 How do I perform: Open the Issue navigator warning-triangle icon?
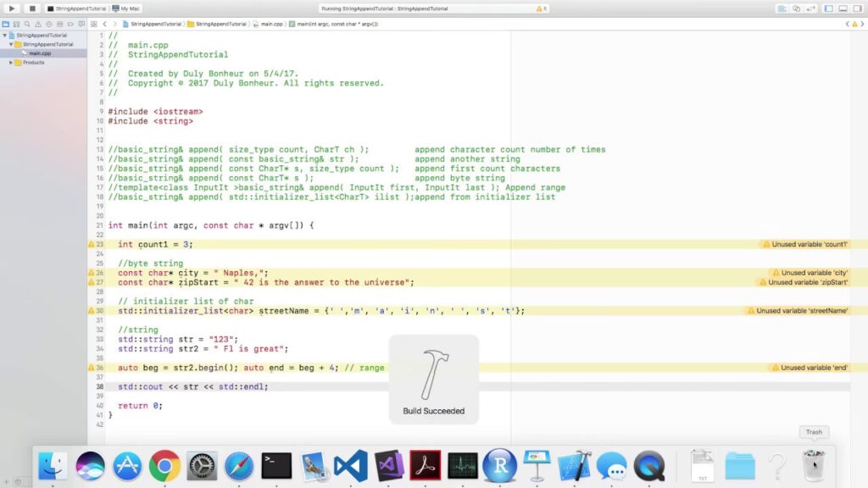point(38,25)
